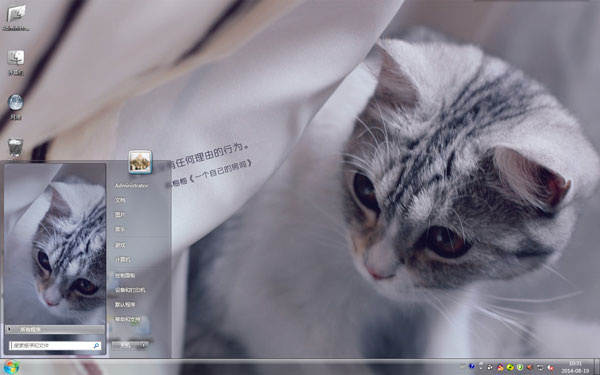Open Help and Support (帮助和支持)
This screenshot has height=375, width=600.
pos(127,319)
